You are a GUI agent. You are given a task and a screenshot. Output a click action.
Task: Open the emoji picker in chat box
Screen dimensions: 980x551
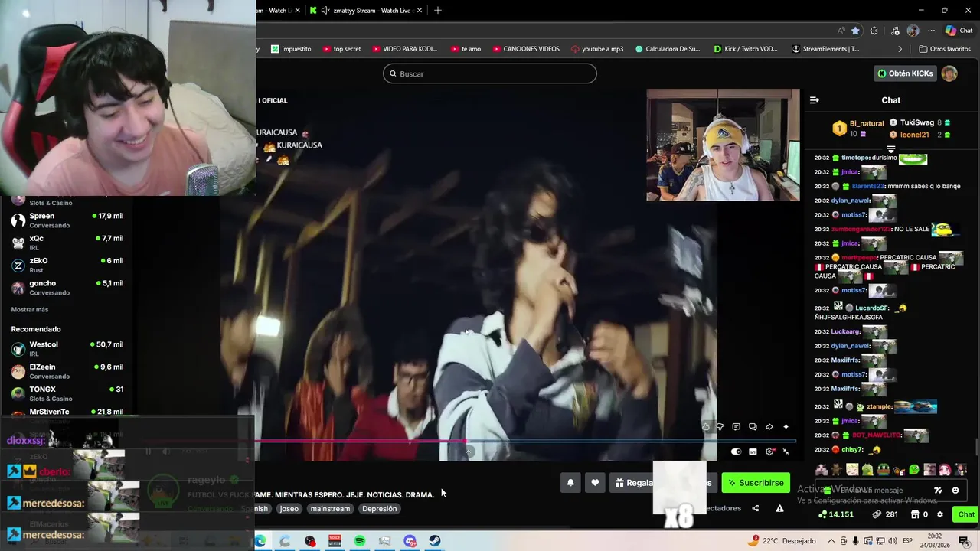[955, 491]
